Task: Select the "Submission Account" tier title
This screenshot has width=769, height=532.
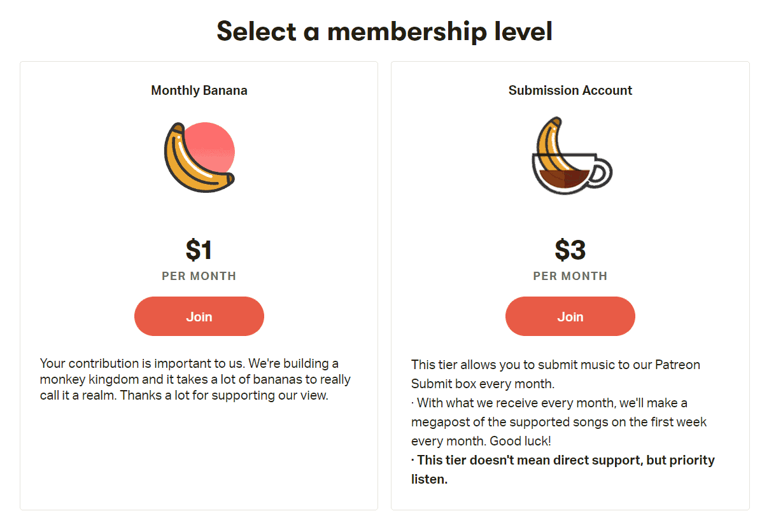Action: [x=570, y=90]
